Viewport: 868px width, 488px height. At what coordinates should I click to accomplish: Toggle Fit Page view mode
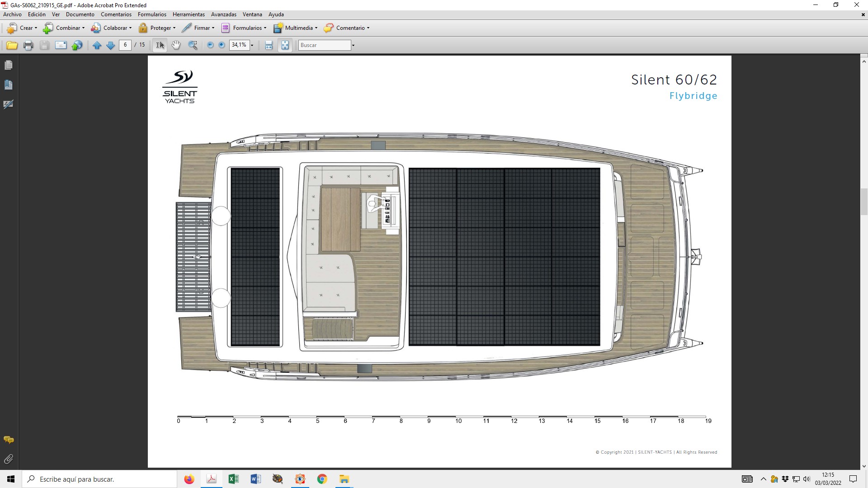point(285,45)
